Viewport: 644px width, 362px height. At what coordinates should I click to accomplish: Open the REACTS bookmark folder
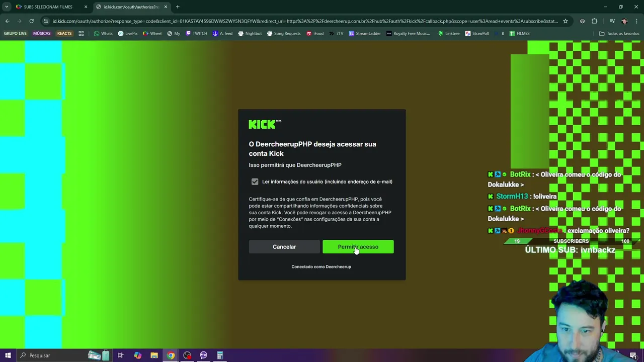(64, 34)
